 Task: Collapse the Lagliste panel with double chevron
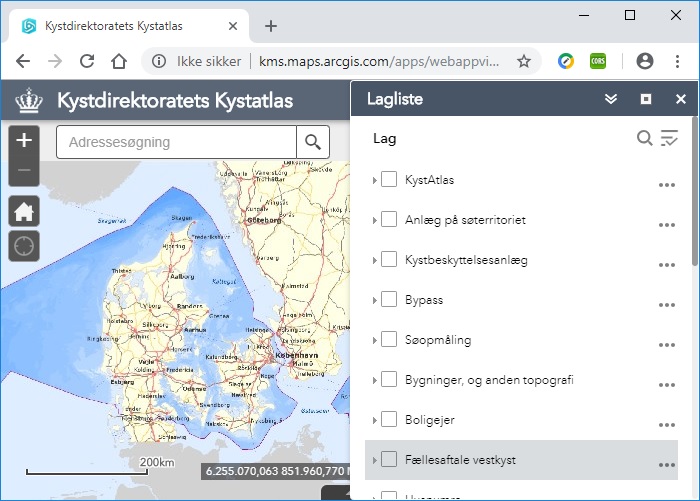point(611,99)
